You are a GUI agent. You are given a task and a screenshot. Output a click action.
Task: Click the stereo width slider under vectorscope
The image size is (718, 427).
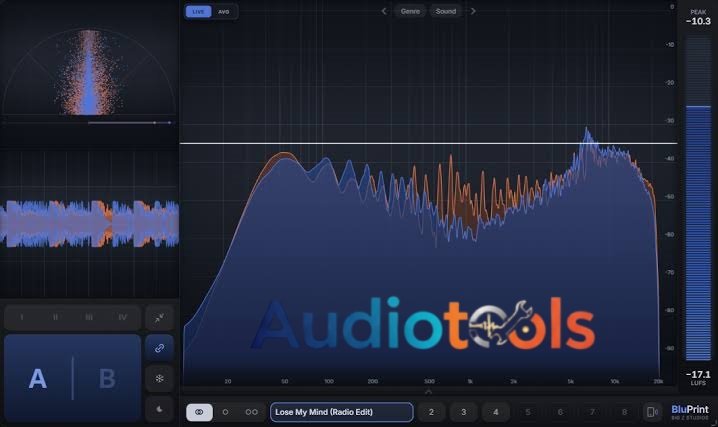pyautogui.click(x=130, y=123)
